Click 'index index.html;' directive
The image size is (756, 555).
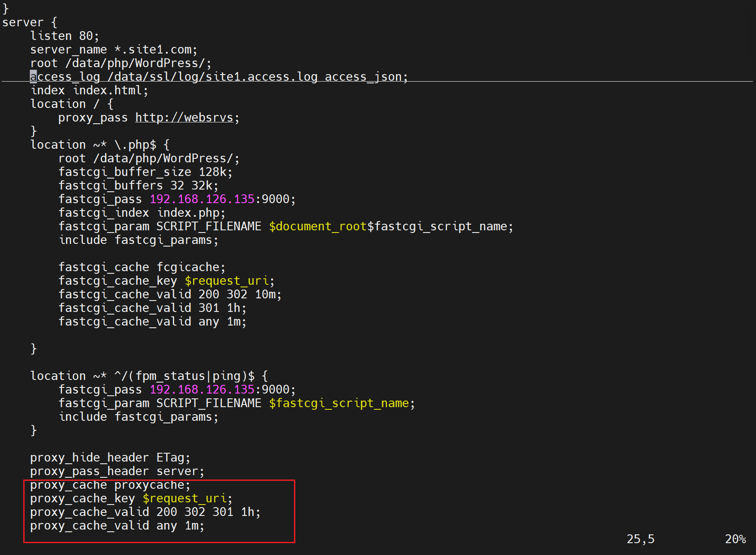click(89, 90)
